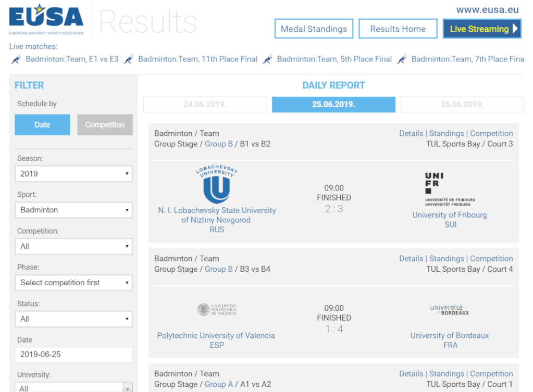Click the Polytechnic University of Valencia logo
Viewport: 533px width, 392px height.
point(216,309)
